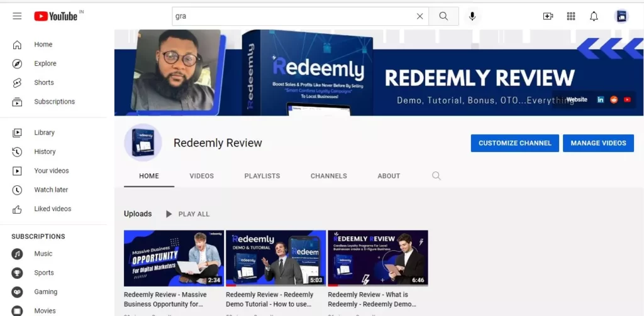Open the notifications bell
This screenshot has width=644, height=316.
594,16
